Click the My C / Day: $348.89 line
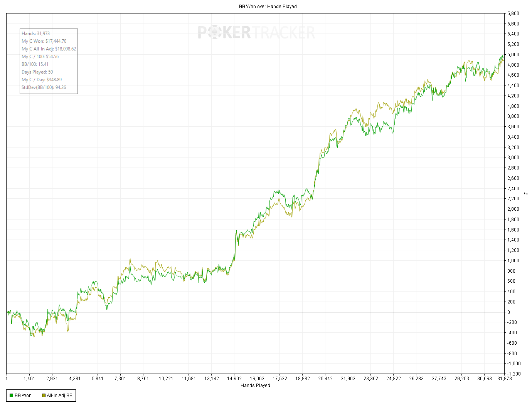This screenshot has width=532, height=404. click(x=42, y=80)
